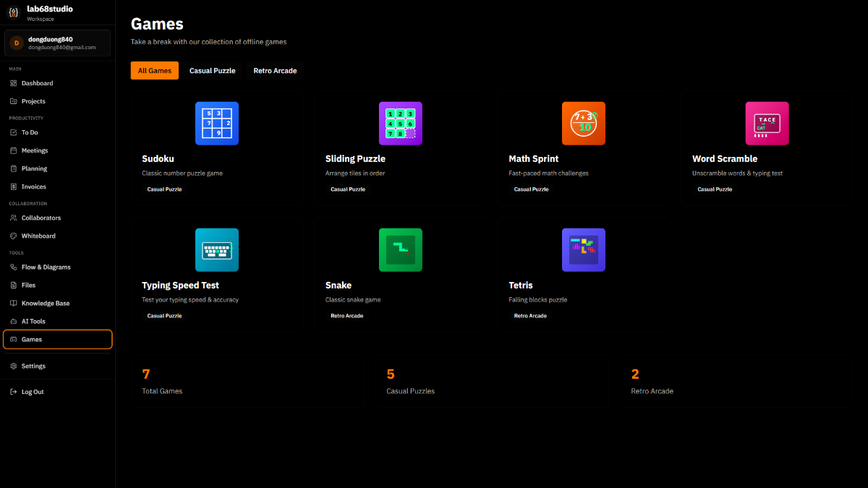Click the Casual Puzzle tag on Sudoku
The height and width of the screenshot is (488, 868).
click(164, 189)
